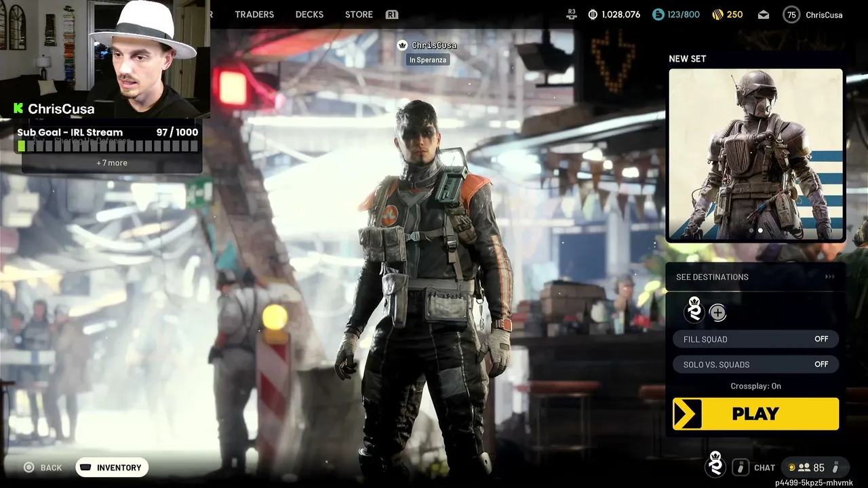Open the New Set promo thumbnail
Image resolution: width=868 pixels, height=488 pixels.
pos(755,155)
